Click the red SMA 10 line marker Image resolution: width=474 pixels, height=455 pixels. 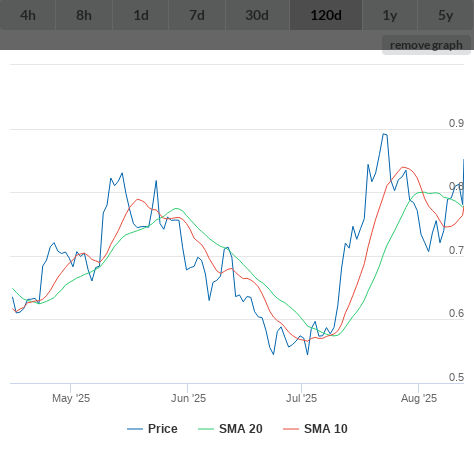click(291, 429)
